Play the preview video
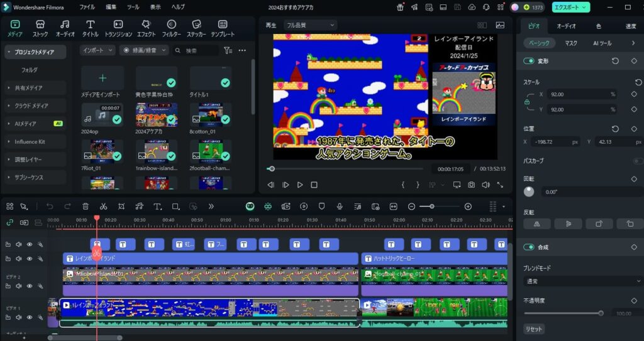Viewport: 644px width, 341px height. 300,185
